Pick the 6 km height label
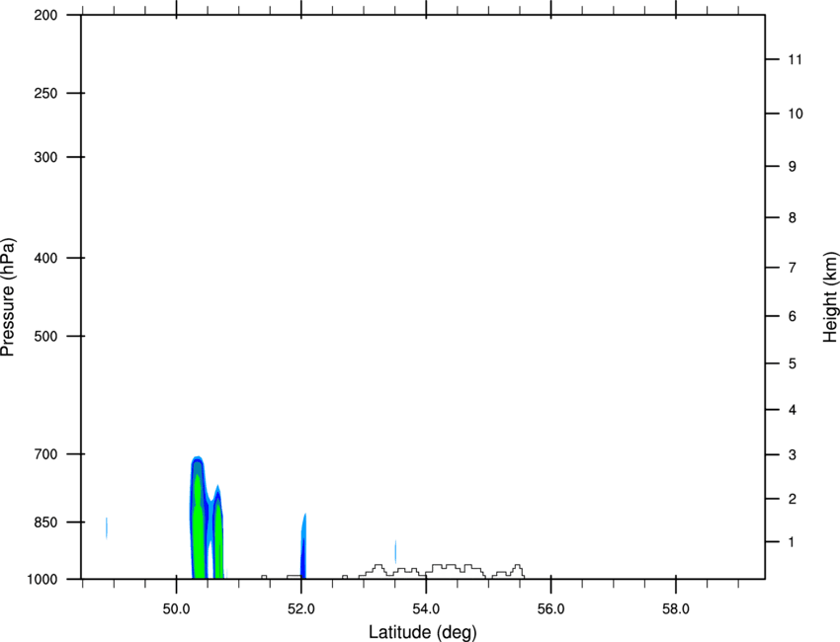This screenshot has width=840, height=642. click(793, 316)
